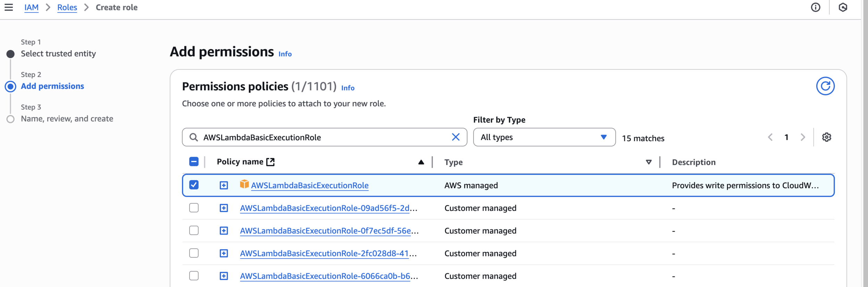868x287 pixels.
Task: Clear the policy search field
Action: [456, 137]
